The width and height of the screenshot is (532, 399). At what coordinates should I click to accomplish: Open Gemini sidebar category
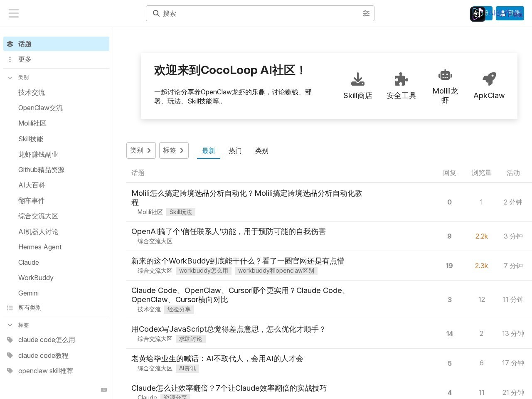point(28,293)
